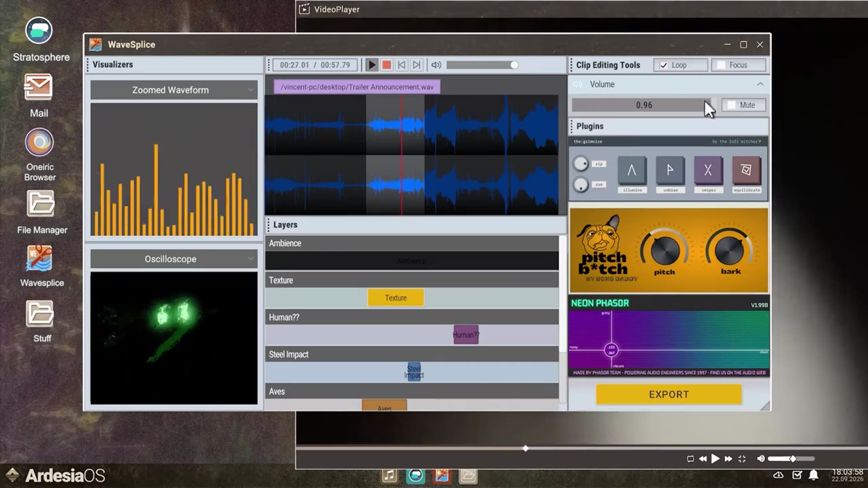The image size is (868, 488).
Task: Open the Oneiric Browser desktop icon
Action: point(39,155)
